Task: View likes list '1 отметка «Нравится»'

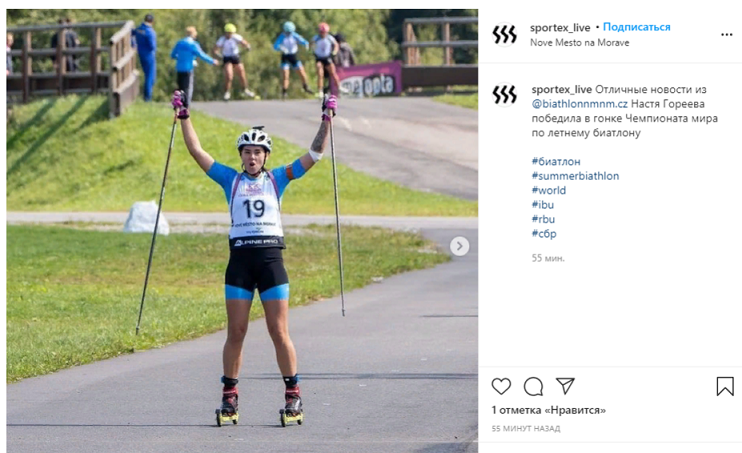Action: (548, 410)
